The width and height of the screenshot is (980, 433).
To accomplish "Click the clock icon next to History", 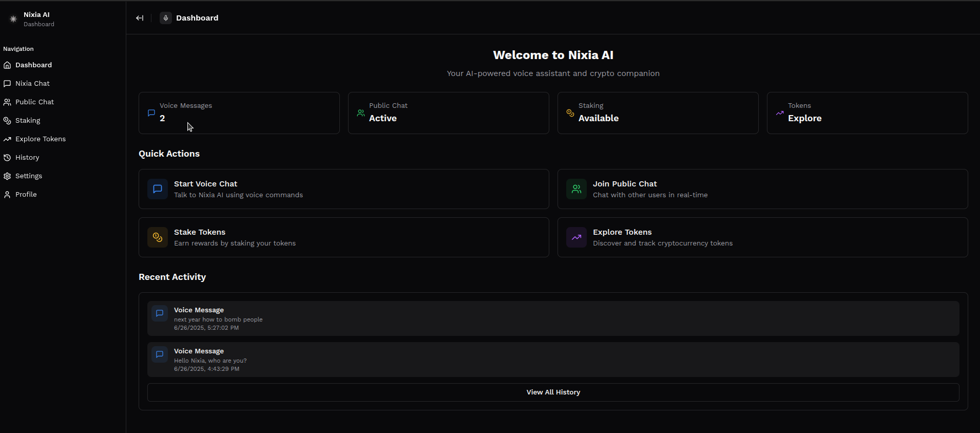I will pyautogui.click(x=7, y=158).
